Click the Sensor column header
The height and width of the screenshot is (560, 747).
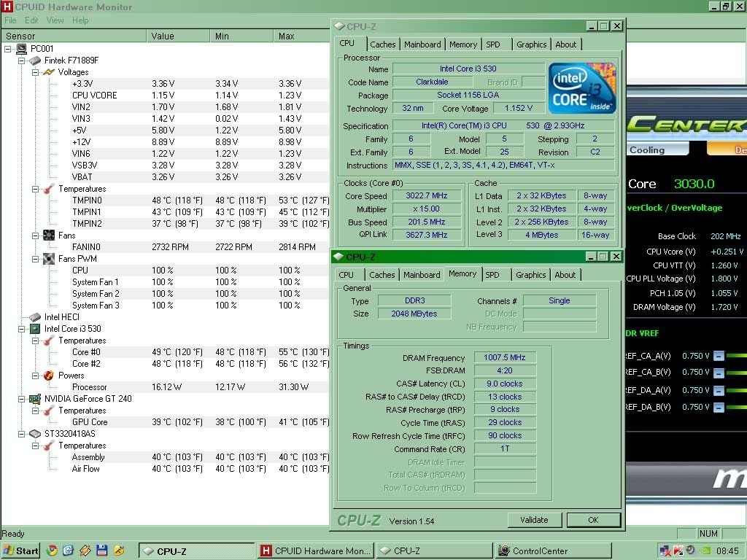point(74,36)
